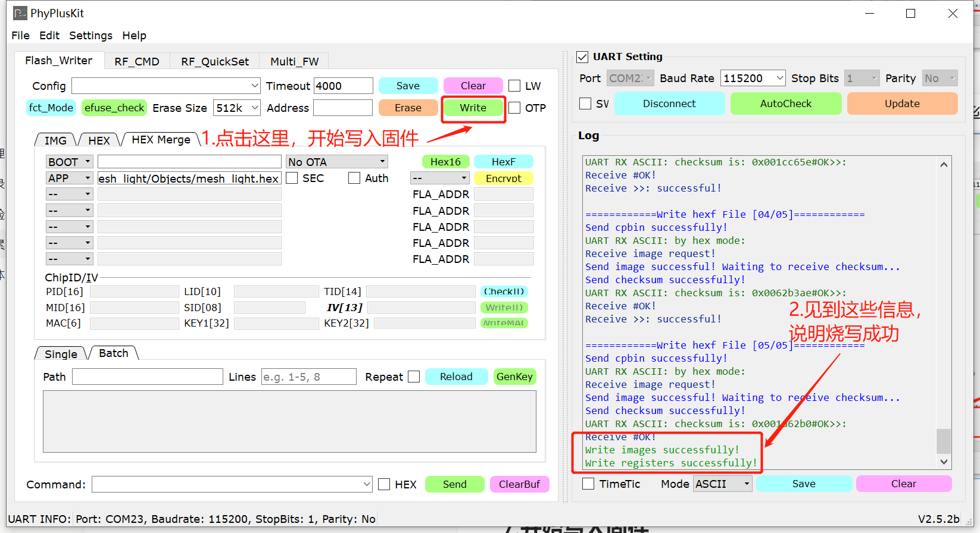Toggle the HEX checkbox near Command
The width and height of the screenshot is (980, 533).
[x=384, y=484]
